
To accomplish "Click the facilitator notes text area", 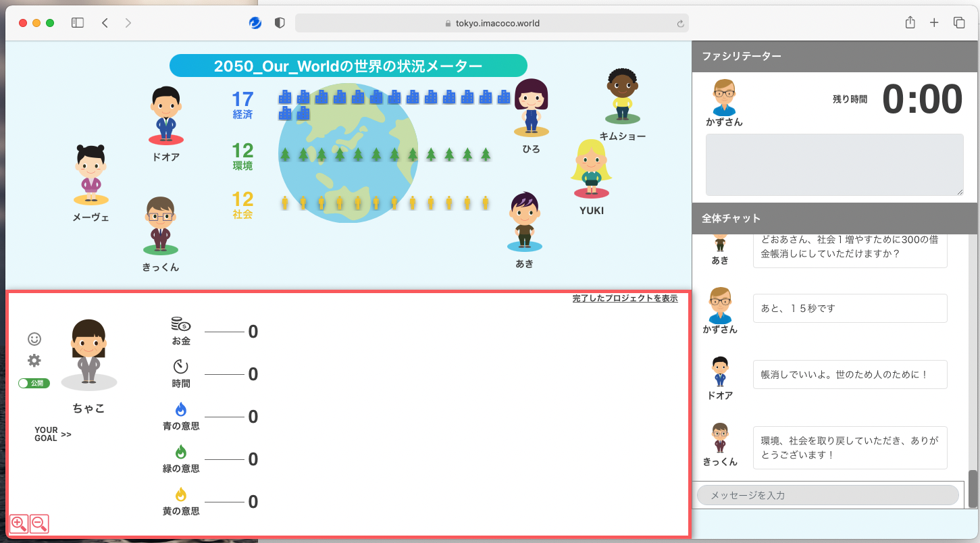I will pyautogui.click(x=834, y=165).
